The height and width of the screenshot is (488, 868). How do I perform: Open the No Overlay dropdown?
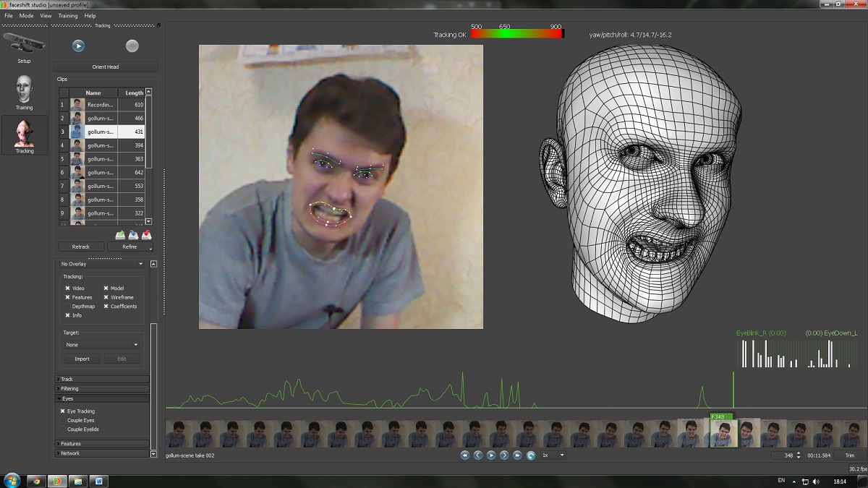point(101,264)
